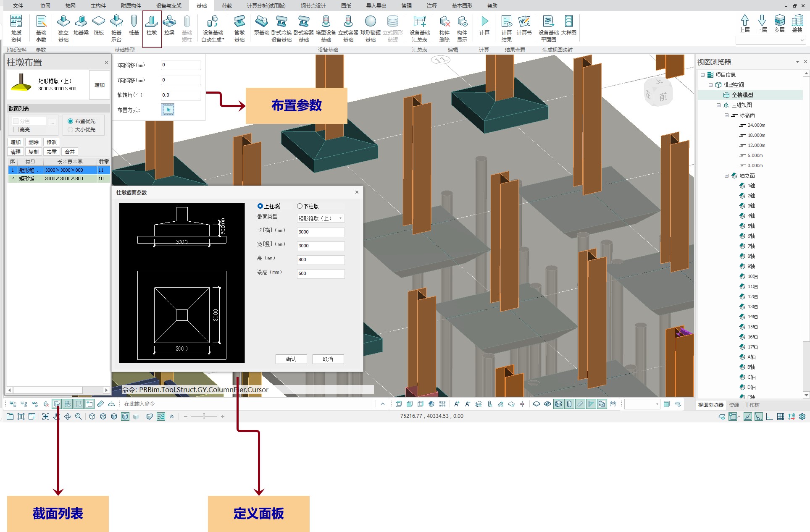Collapse the 标高面 tree node
Screen dimensions: 810x532
point(726,115)
